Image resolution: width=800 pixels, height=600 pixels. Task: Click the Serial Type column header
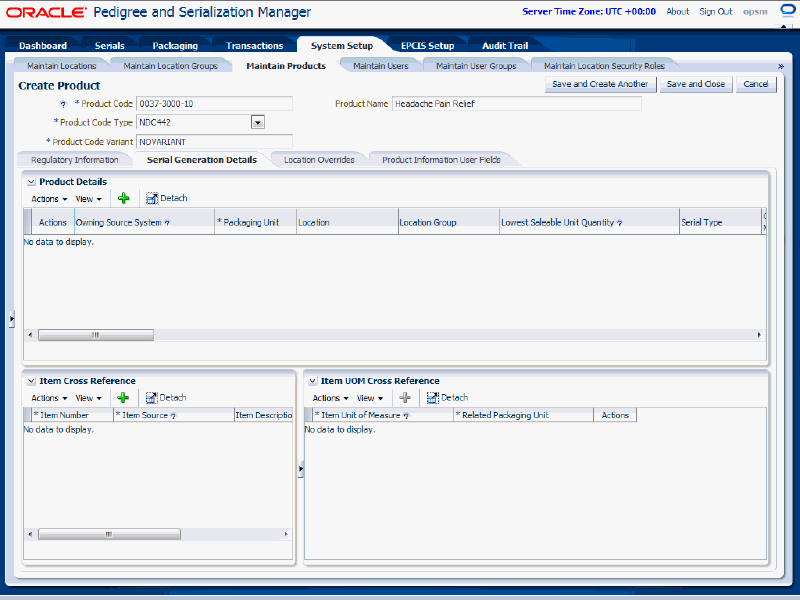coord(720,222)
